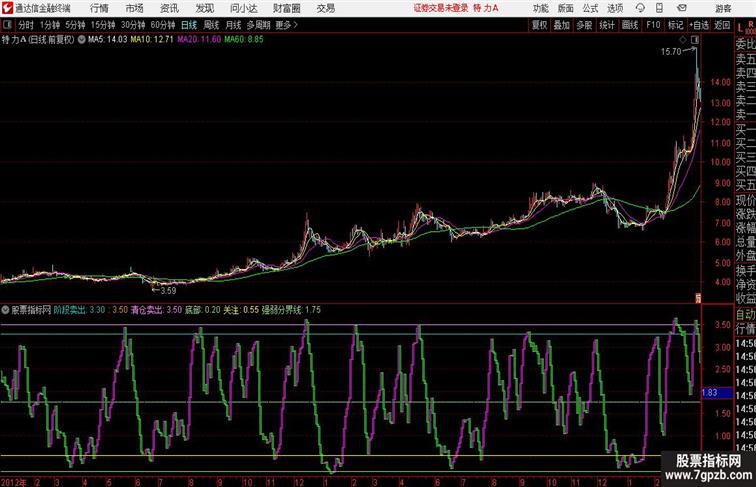Switch to 月线 period tab
The image size is (756, 487).
coord(233,25)
